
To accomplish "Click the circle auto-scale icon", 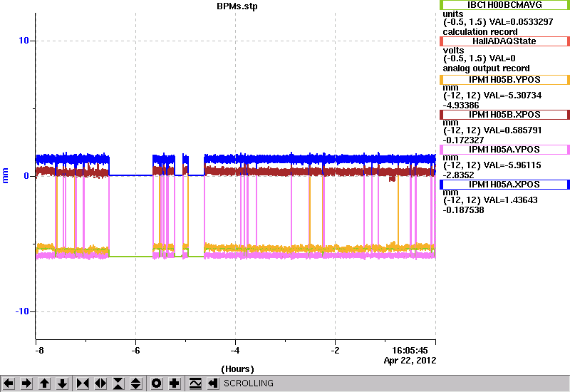I will [x=157, y=383].
